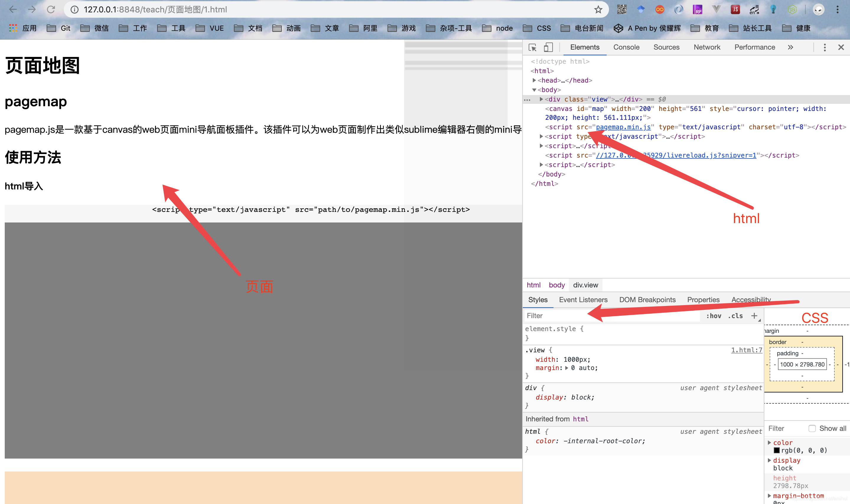Expand the computed color property

coord(769,443)
